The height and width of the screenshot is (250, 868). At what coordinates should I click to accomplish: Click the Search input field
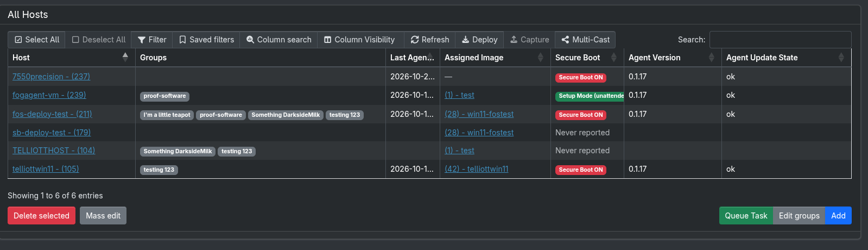pyautogui.click(x=780, y=40)
